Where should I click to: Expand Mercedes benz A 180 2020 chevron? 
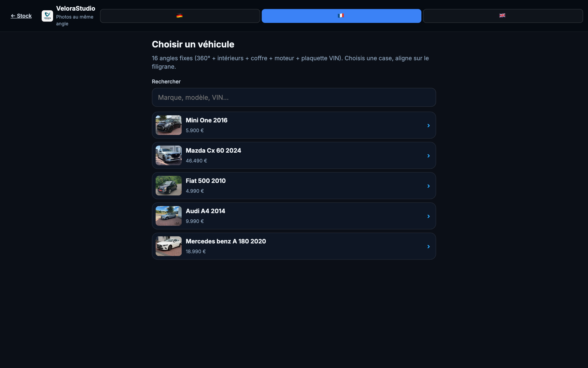[x=428, y=246]
